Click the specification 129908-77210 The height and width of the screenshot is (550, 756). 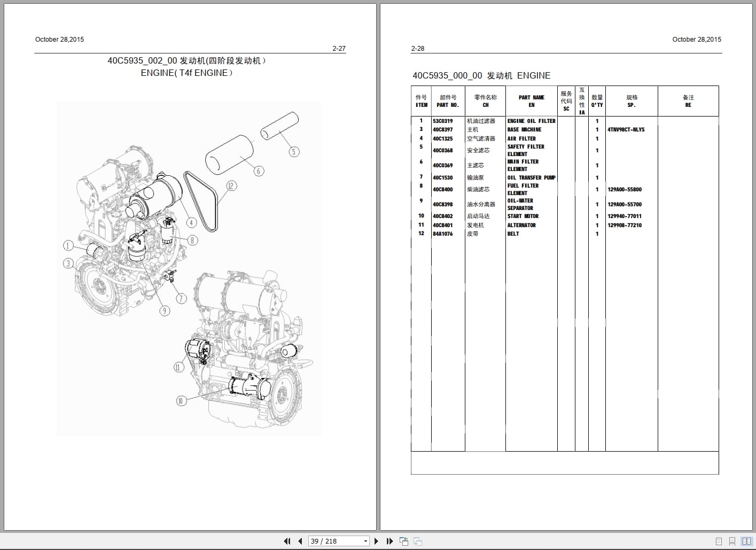625,226
